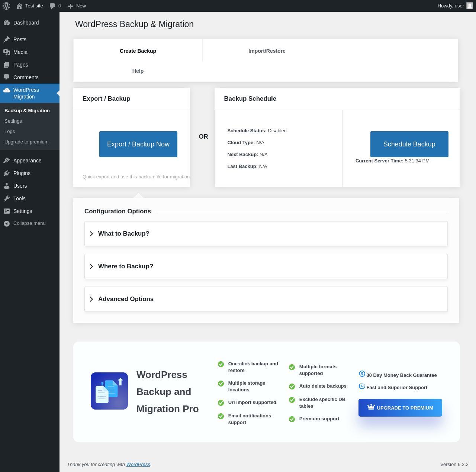This screenshot has height=472, width=476.
Task: Click the WordPress logo icon
Action: pyautogui.click(x=6, y=6)
